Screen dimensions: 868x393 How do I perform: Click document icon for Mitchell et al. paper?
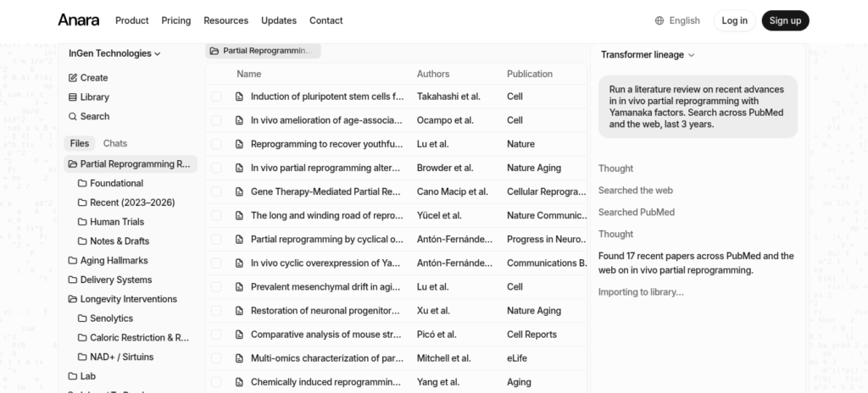pos(239,358)
